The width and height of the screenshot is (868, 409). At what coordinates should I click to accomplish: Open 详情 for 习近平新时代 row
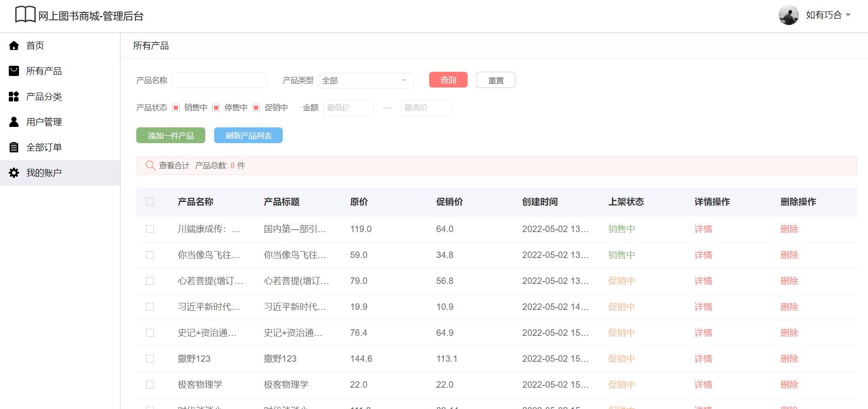[703, 307]
